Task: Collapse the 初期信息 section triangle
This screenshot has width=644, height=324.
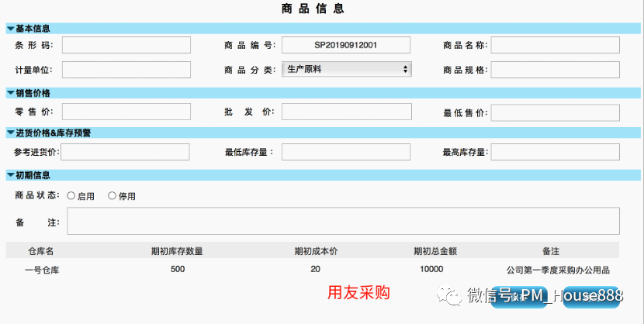Action: coord(10,175)
